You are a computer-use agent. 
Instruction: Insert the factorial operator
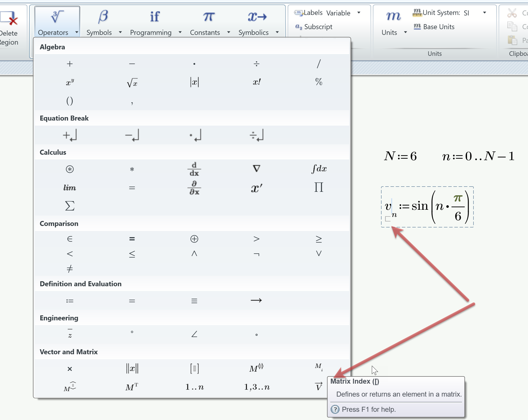(256, 82)
